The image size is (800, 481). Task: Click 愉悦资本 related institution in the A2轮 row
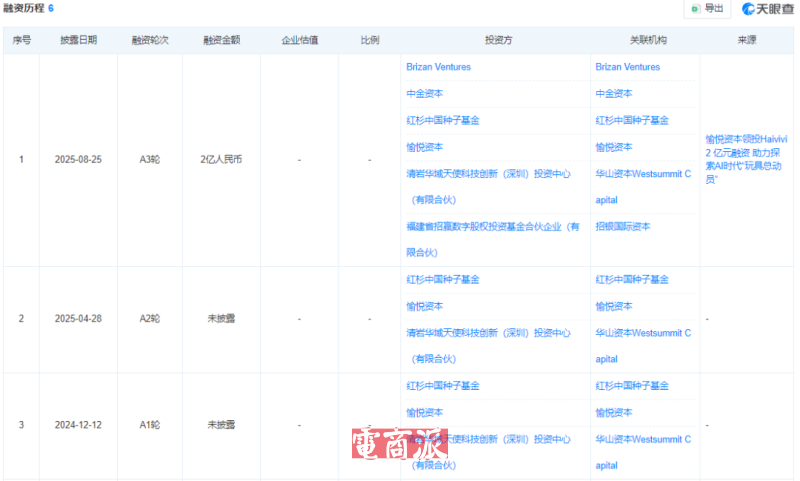[613, 306]
